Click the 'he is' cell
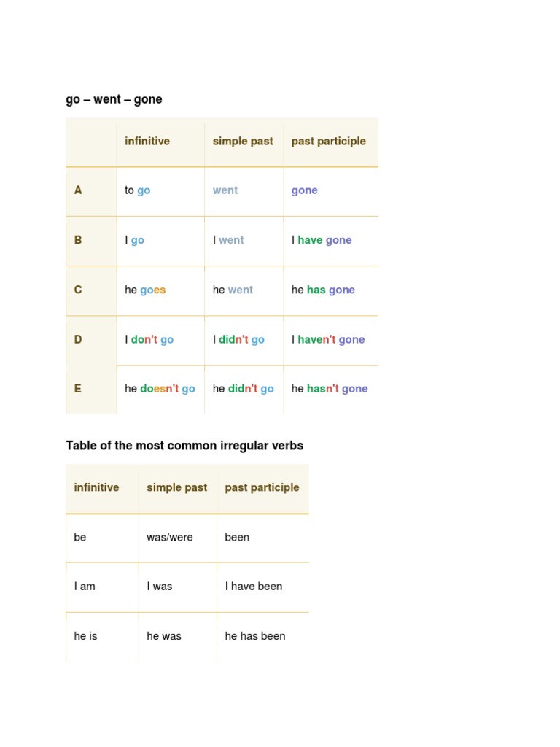Image resolution: width=560 pixels, height=747 pixels. point(85,636)
